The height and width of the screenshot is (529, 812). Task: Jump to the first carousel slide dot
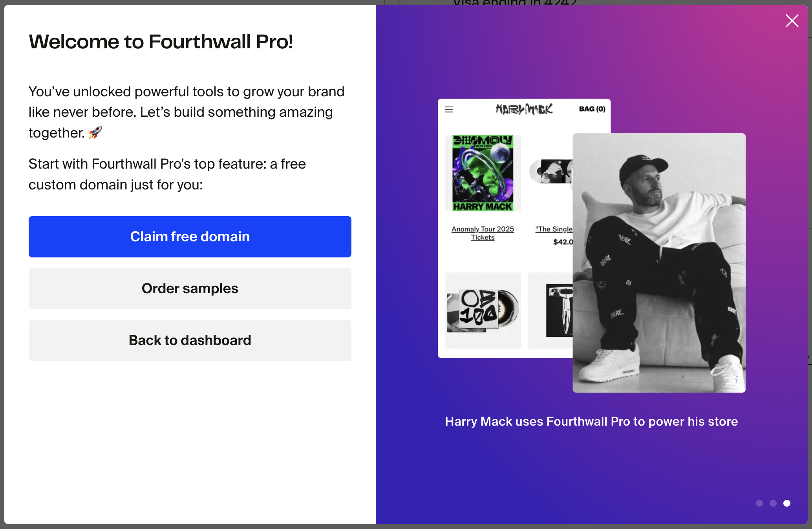tap(759, 503)
